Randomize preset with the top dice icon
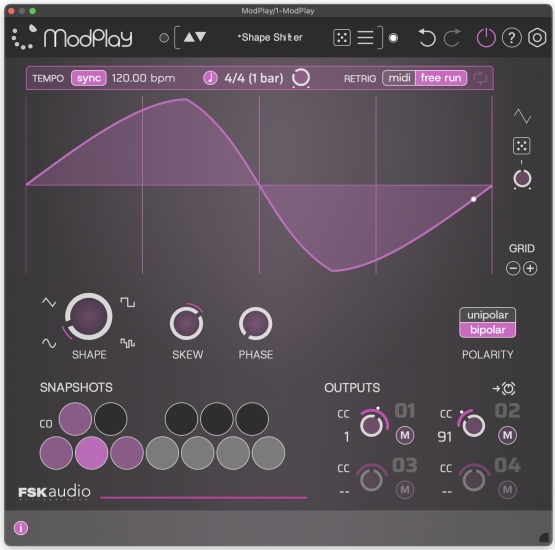Viewport: 555px width, 550px height. click(342, 38)
